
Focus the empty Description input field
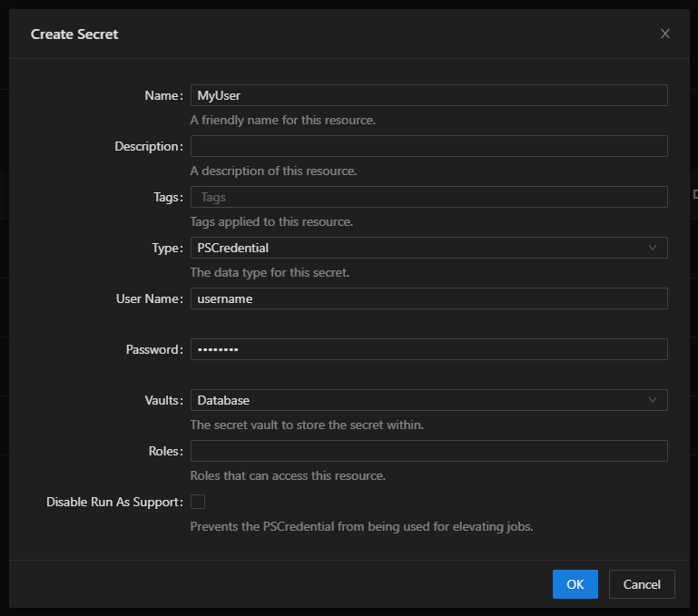(428, 146)
